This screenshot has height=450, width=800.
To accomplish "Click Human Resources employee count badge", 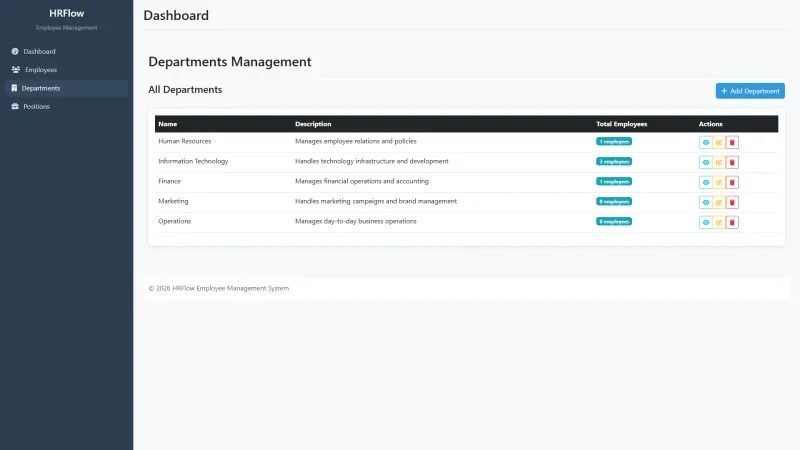I will coord(614,141).
